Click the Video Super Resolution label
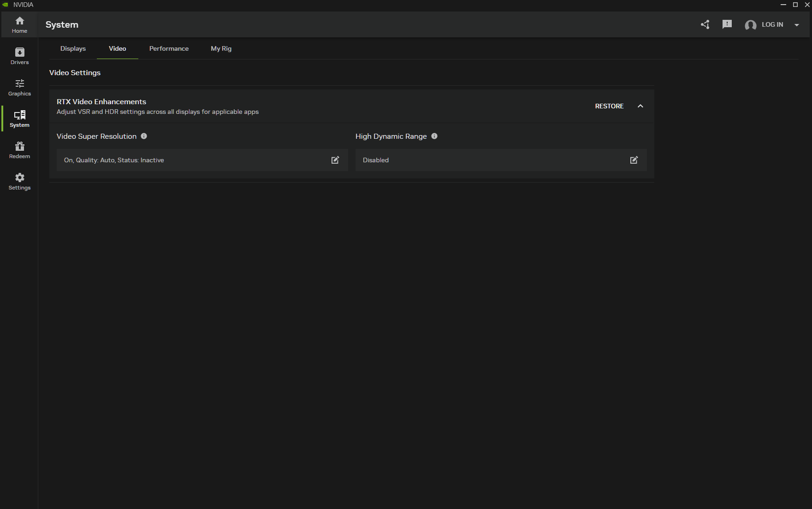 click(96, 136)
